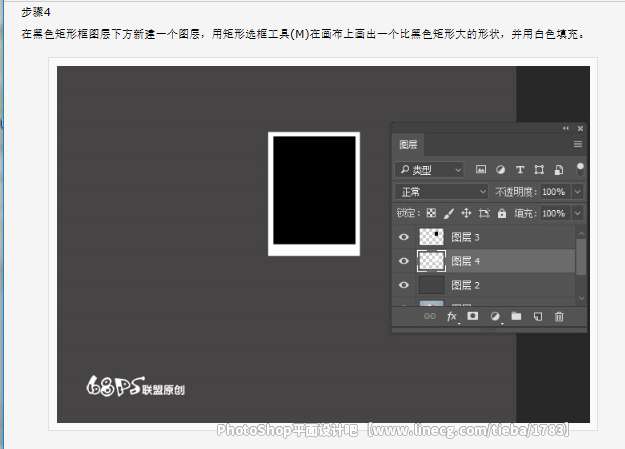The width and height of the screenshot is (625, 449).
Task: Add layer style fx button
Action: [x=452, y=317]
